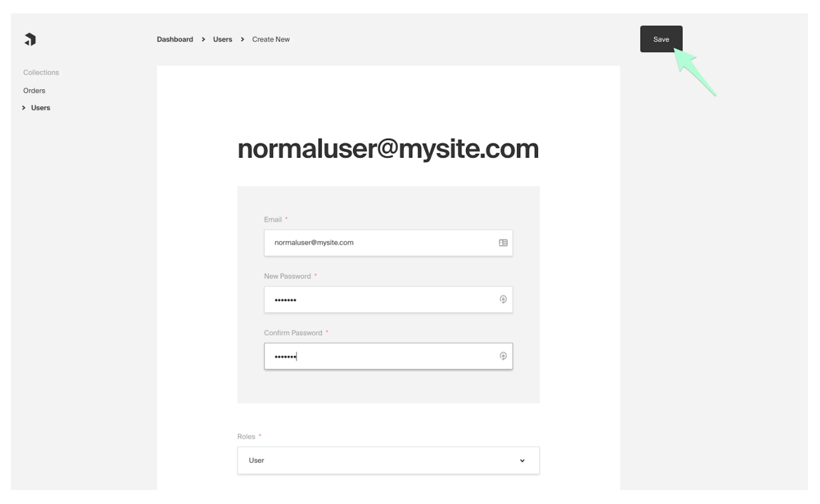This screenshot has height=504, width=820.
Task: Click the chevron after Users breadcrumb
Action: (x=242, y=39)
